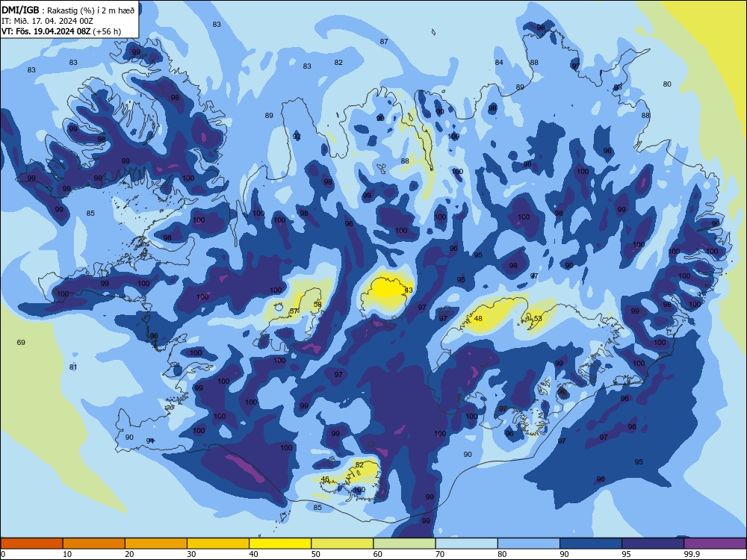The width and height of the screenshot is (747, 560).
Task: Click the humidity value 80 in the northeast sea
Action: [667, 84]
